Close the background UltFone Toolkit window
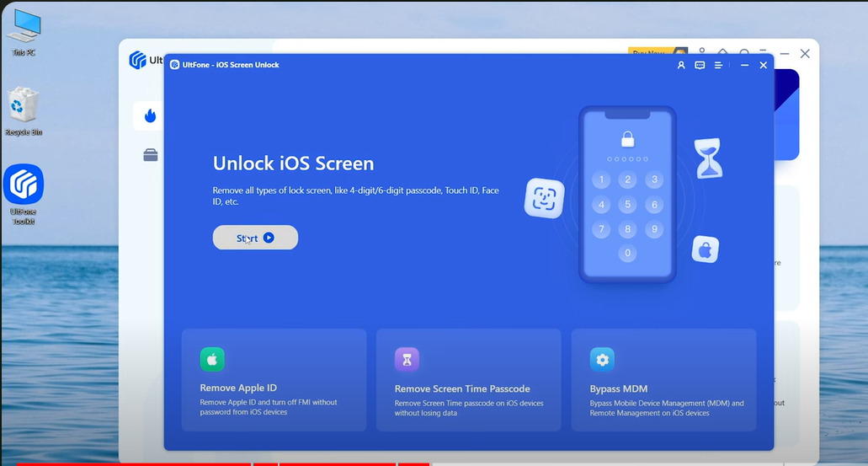Image resolution: width=868 pixels, height=466 pixels. 805,54
